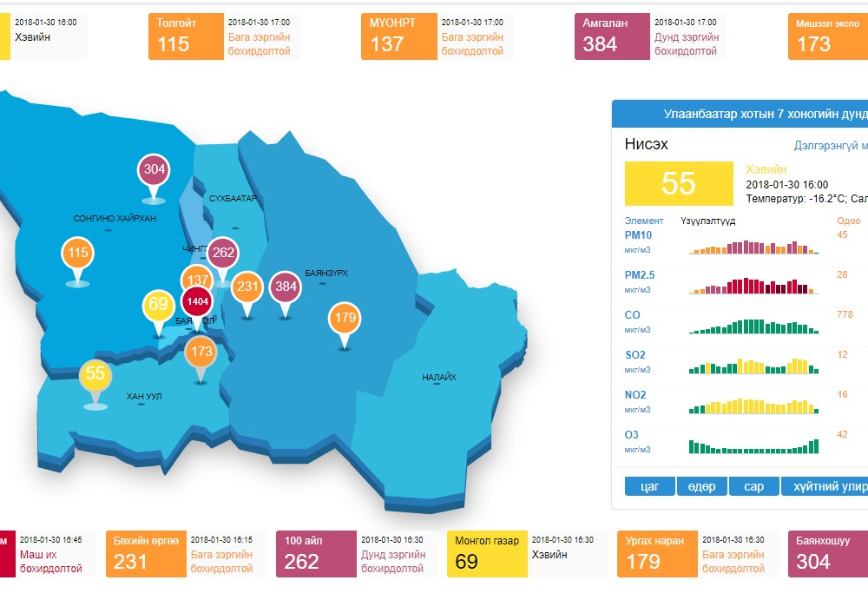Click the NO2 bar chart
This screenshot has height=600, width=868.
(754, 406)
